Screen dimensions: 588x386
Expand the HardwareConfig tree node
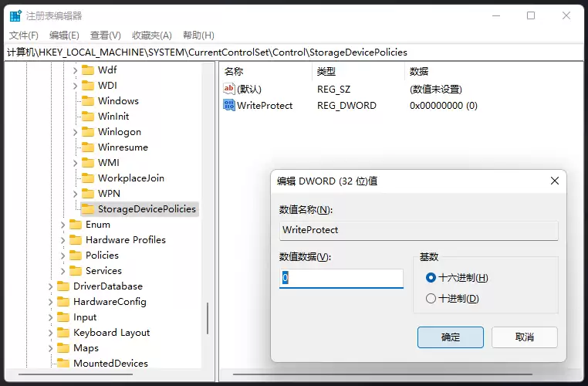point(50,303)
